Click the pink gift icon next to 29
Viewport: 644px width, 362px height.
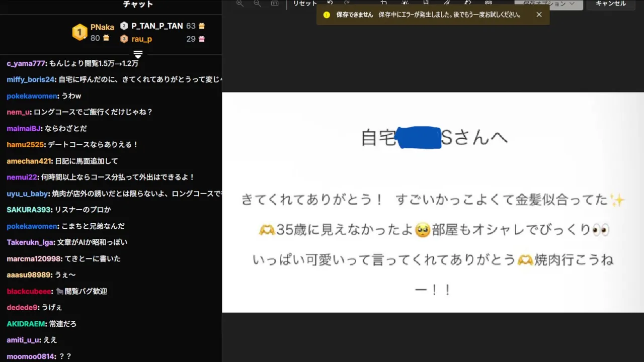coord(202,39)
